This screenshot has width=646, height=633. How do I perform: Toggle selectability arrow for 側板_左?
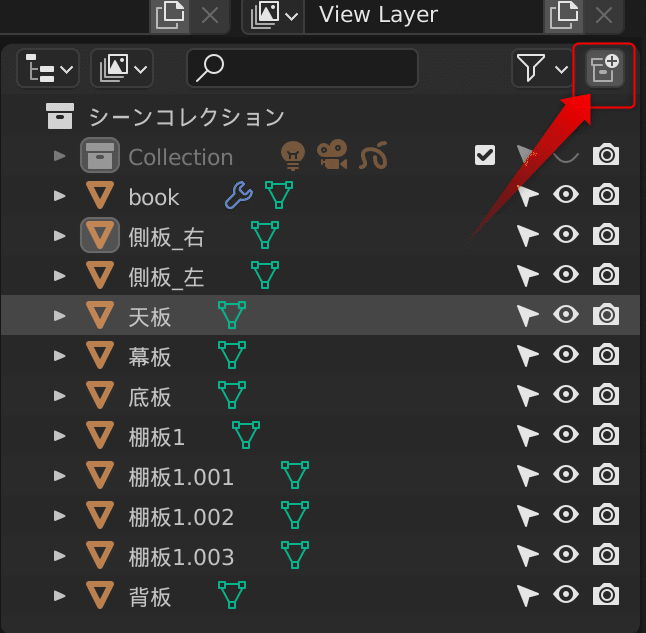(x=527, y=275)
